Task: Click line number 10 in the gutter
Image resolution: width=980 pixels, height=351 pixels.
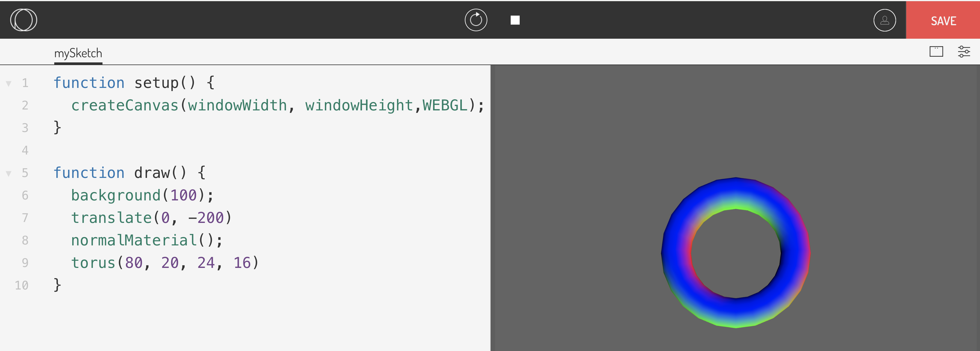Action: coord(22,285)
